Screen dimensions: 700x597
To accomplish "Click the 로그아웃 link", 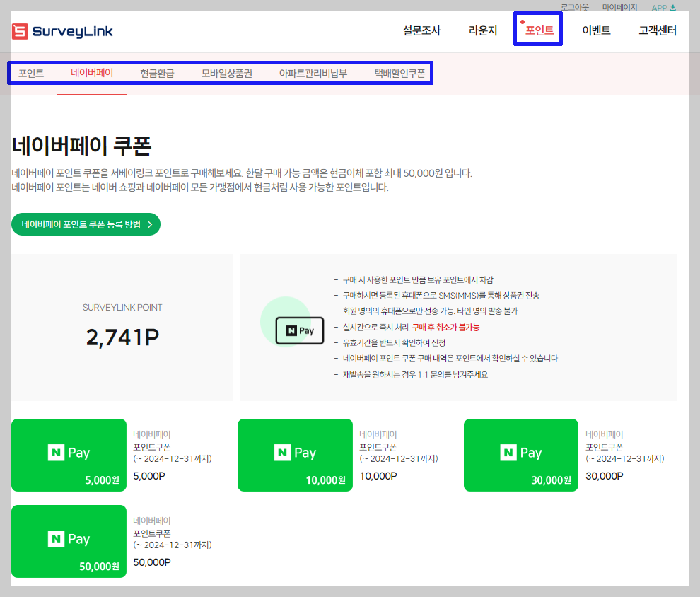I will 575,7.
